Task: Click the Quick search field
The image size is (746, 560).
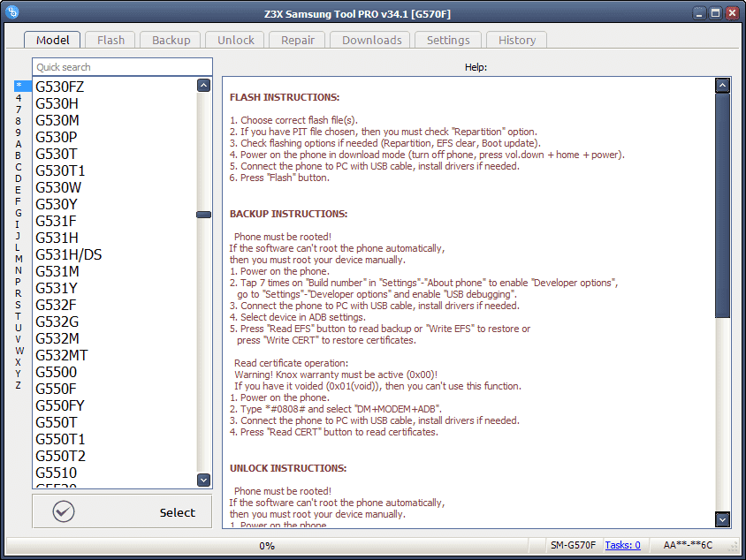Action: pos(122,67)
